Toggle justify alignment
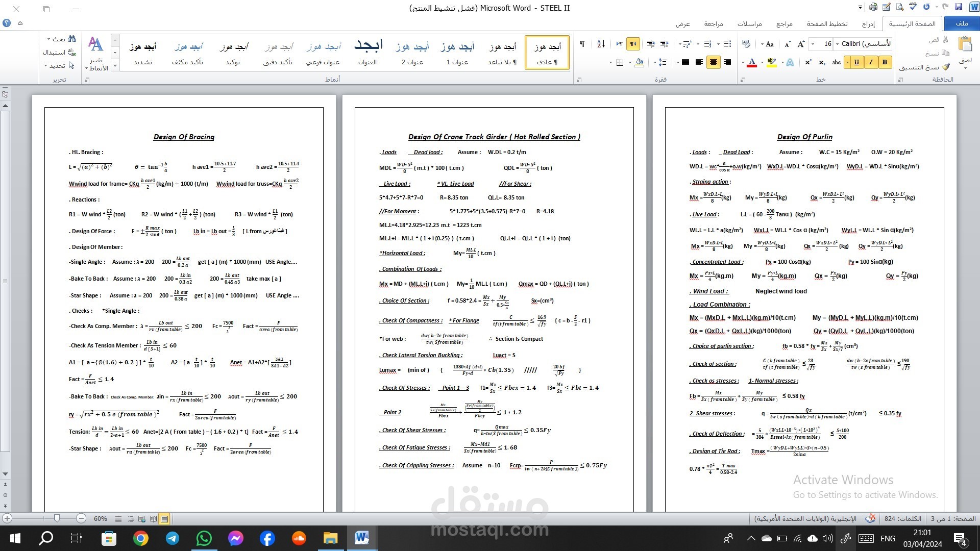Viewport: 980px width, 551px height. (685, 62)
